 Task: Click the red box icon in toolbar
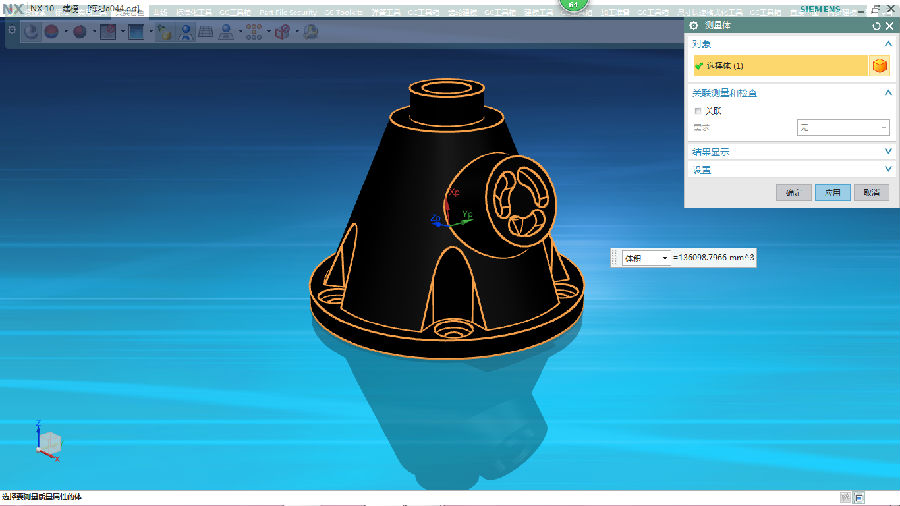coord(108,32)
